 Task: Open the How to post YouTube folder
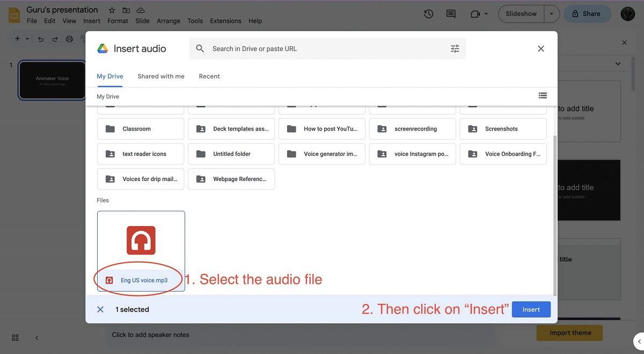[322, 129]
